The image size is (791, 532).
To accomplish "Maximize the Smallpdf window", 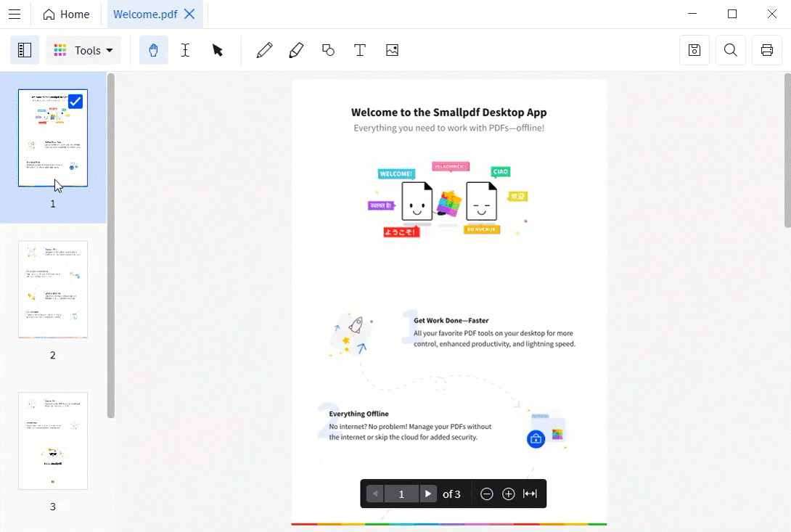I will [732, 14].
